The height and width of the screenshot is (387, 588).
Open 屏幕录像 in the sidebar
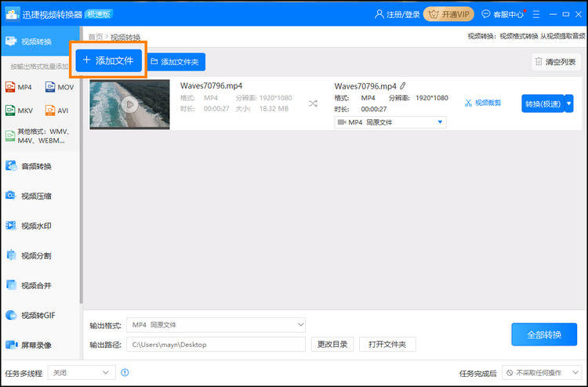[29, 345]
